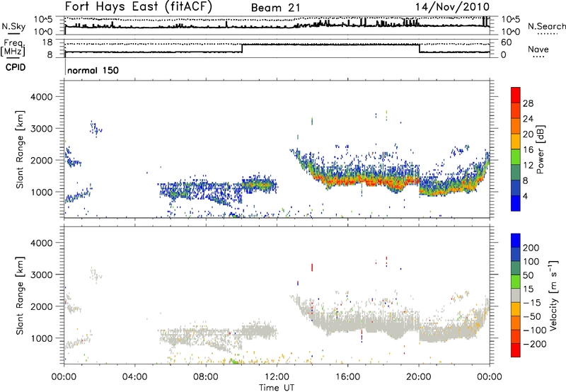Click the '20:00' time tick label
The image size is (566, 392).
click(419, 377)
